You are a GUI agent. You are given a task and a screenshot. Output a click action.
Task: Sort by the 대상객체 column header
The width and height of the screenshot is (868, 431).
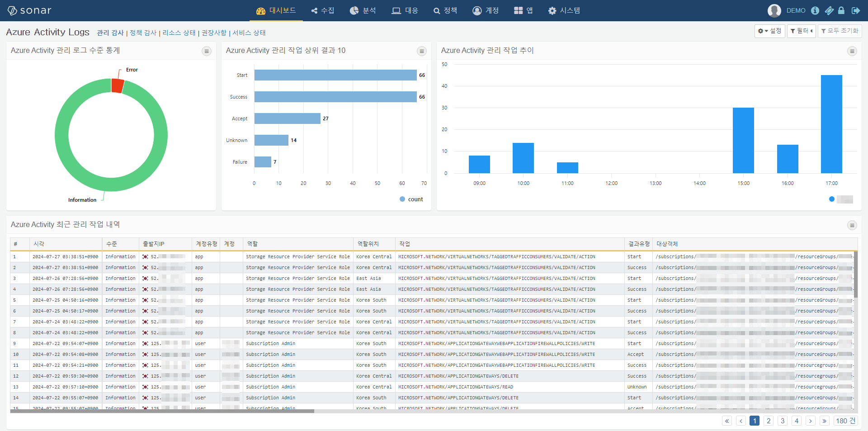tap(755, 244)
